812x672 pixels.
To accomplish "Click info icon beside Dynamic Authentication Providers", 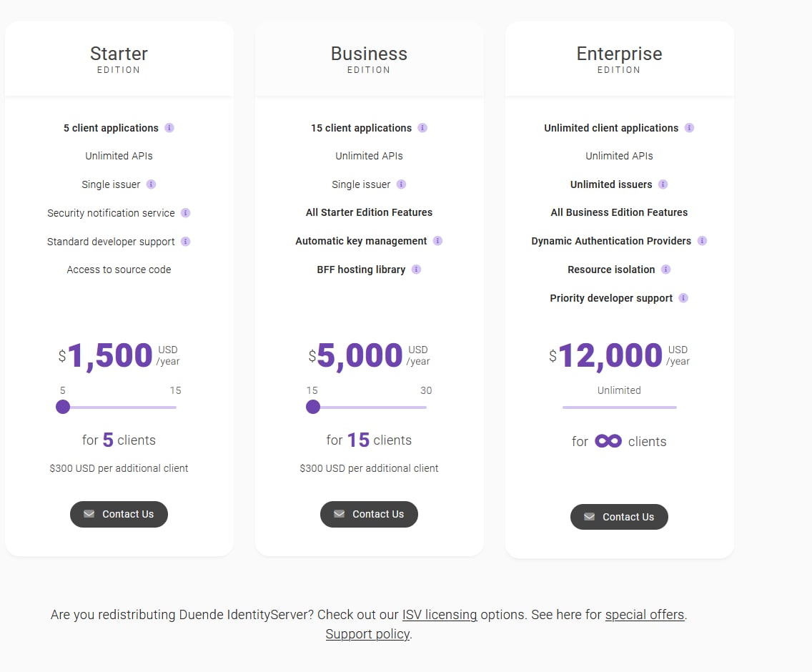I will click(x=703, y=241).
